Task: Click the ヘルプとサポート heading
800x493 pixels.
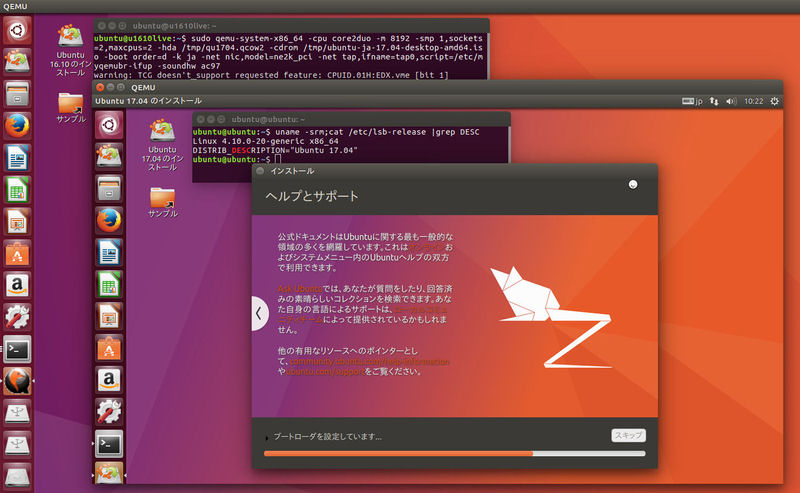Action: [312, 196]
